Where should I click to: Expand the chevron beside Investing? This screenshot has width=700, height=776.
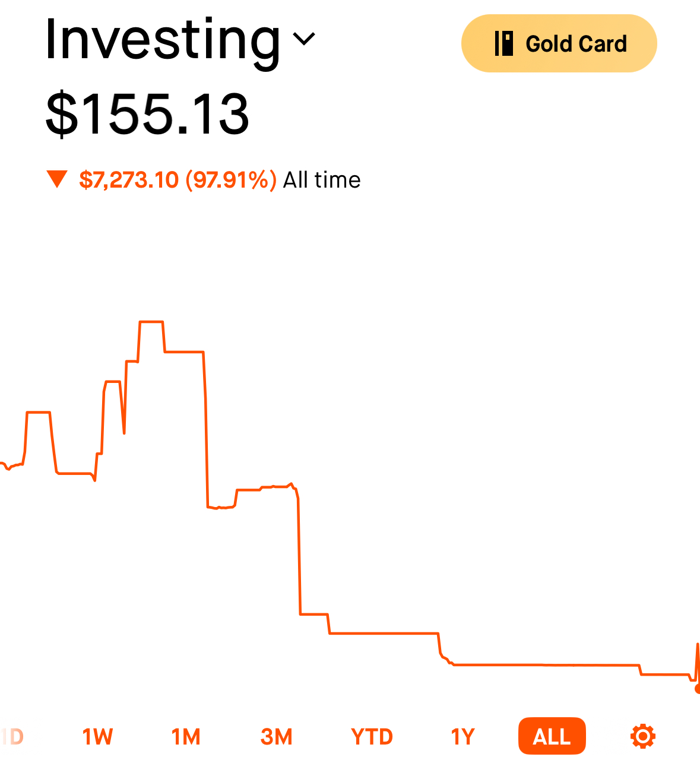pos(304,39)
